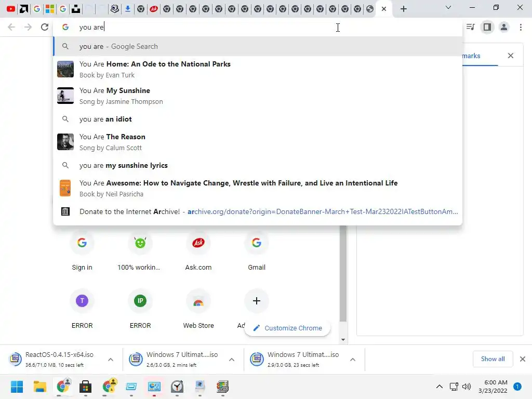
Task: Switch to the Microsoft tab with four-color logo
Action: click(x=50, y=9)
